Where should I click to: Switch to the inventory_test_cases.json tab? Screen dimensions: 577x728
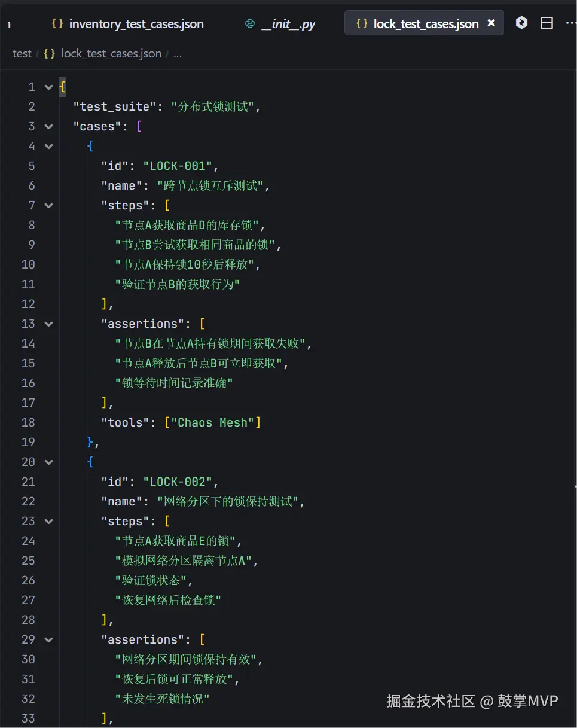pyautogui.click(x=136, y=23)
